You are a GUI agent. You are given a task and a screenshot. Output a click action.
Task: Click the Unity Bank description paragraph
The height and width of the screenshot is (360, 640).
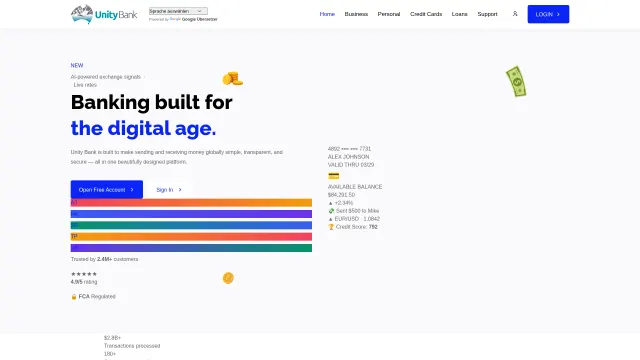pos(177,157)
